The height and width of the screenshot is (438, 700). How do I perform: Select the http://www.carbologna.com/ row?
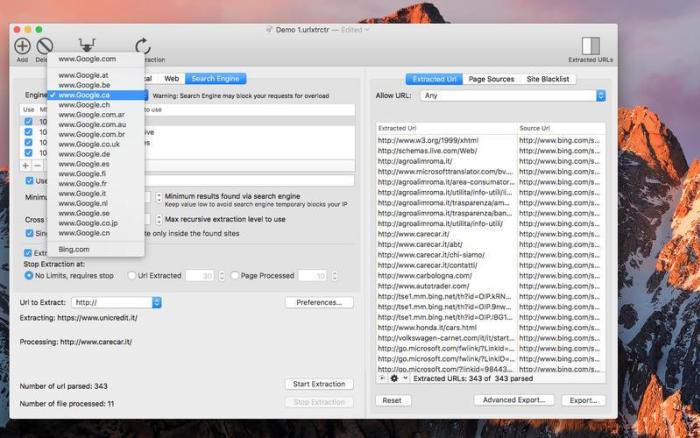point(491,275)
